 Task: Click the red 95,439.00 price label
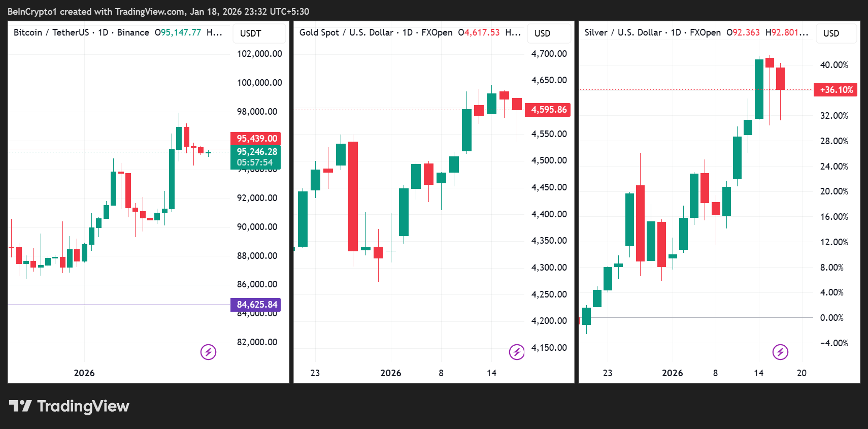(x=256, y=139)
